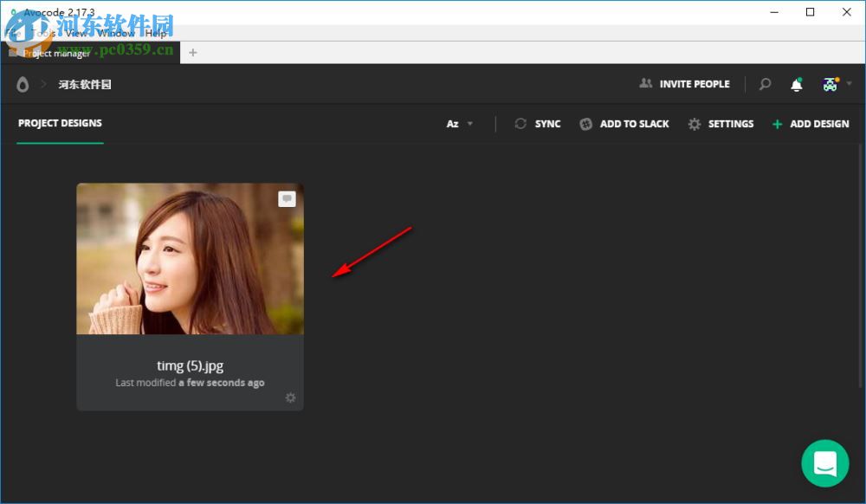Open a new tab with the plus button
The height and width of the screenshot is (504, 866).
click(x=192, y=52)
